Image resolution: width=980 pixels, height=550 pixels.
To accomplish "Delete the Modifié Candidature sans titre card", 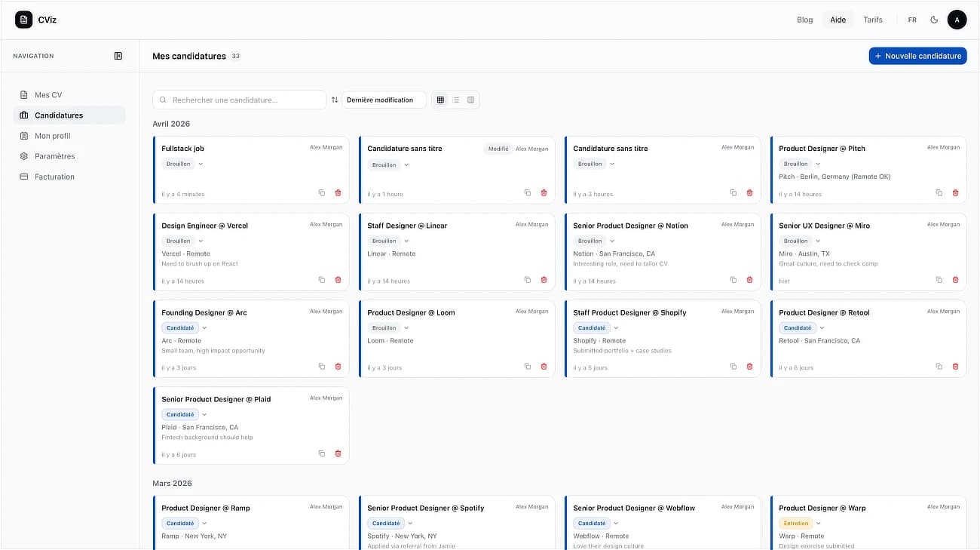I will click(x=544, y=193).
